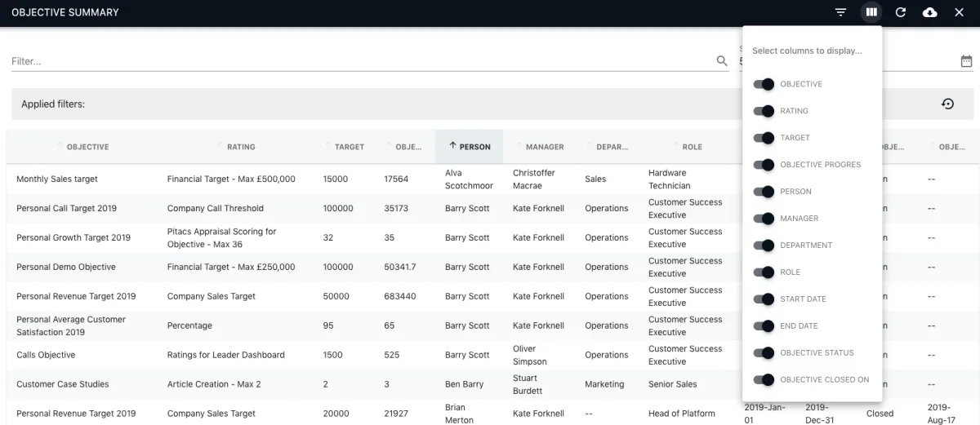
Task: Download data via cloud icon
Action: pyautogui.click(x=930, y=12)
